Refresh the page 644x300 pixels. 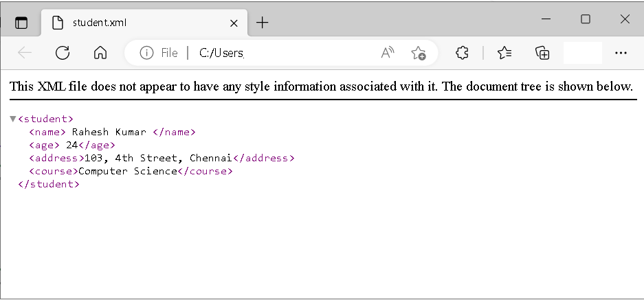63,53
